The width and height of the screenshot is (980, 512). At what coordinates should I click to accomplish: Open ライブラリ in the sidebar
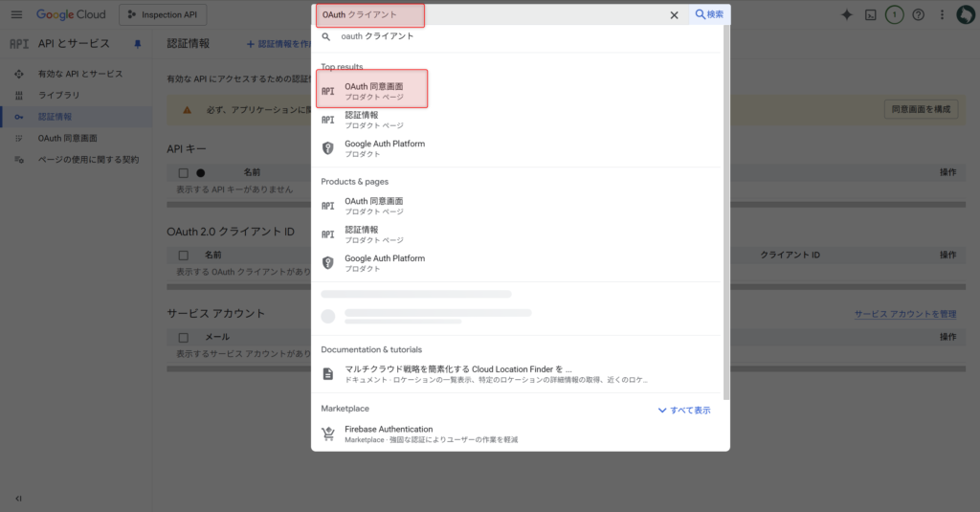coord(58,96)
